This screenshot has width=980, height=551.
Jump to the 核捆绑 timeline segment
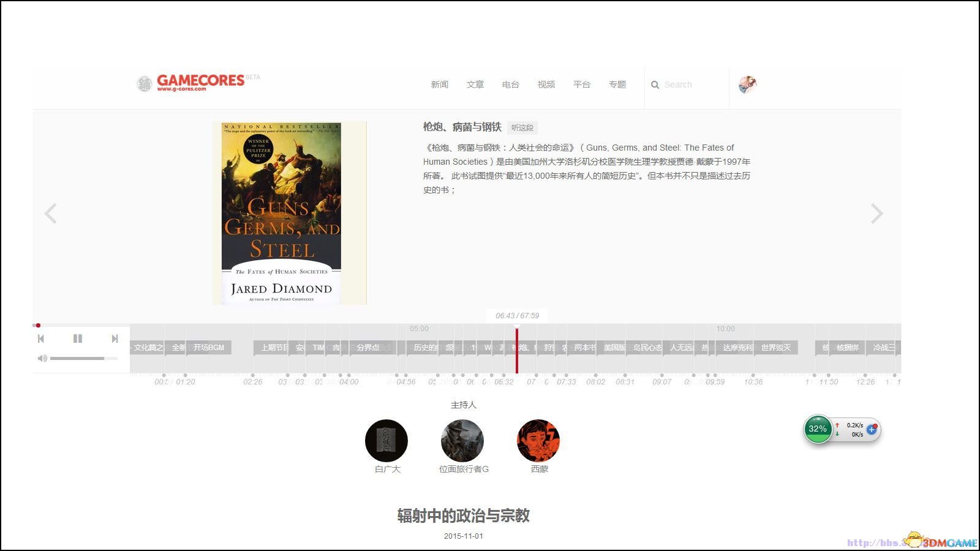(x=848, y=348)
